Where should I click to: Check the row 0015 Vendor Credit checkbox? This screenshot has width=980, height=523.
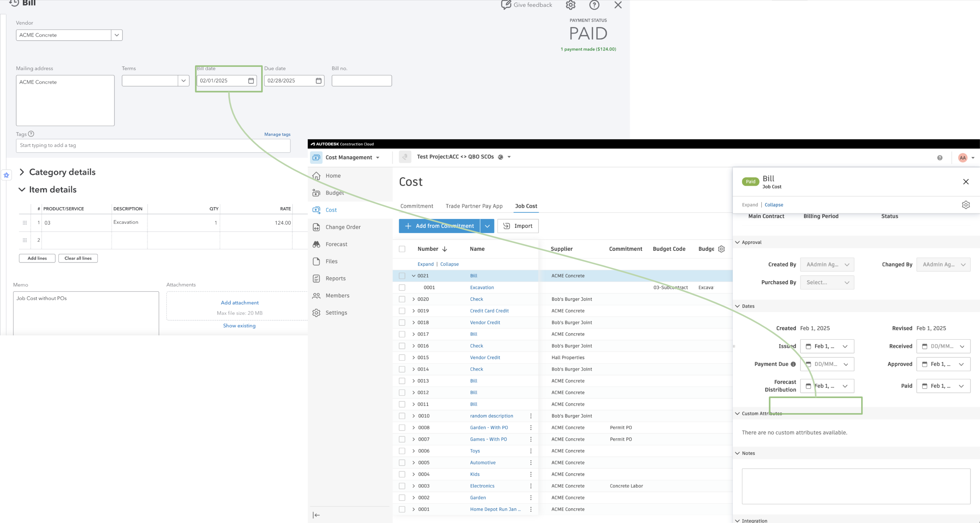pyautogui.click(x=402, y=358)
